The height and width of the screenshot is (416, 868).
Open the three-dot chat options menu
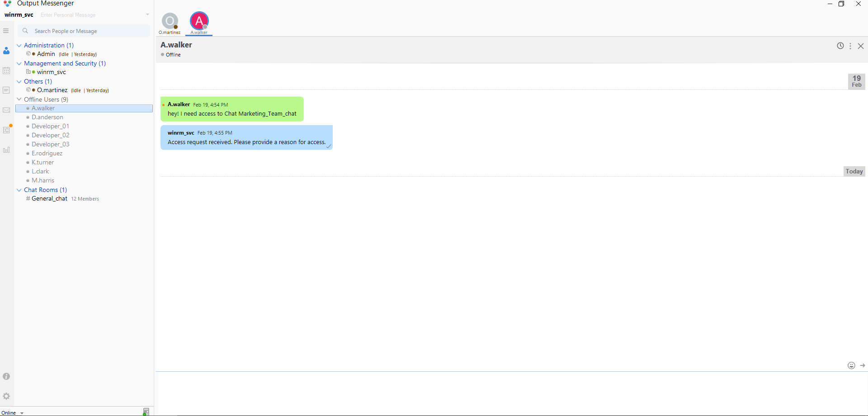850,46
